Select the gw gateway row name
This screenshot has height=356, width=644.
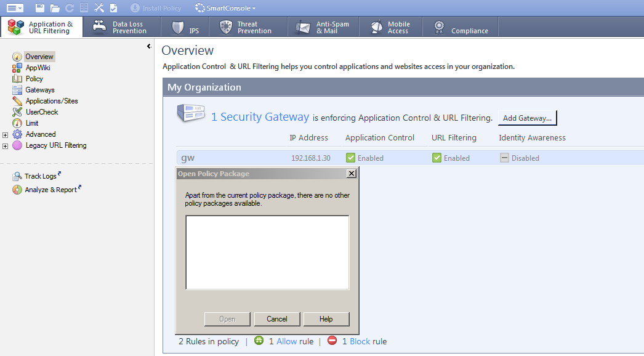click(x=188, y=158)
